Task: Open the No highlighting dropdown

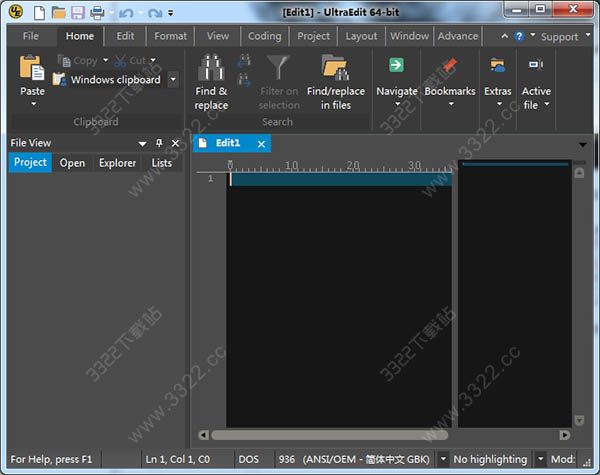Action: 540,459
